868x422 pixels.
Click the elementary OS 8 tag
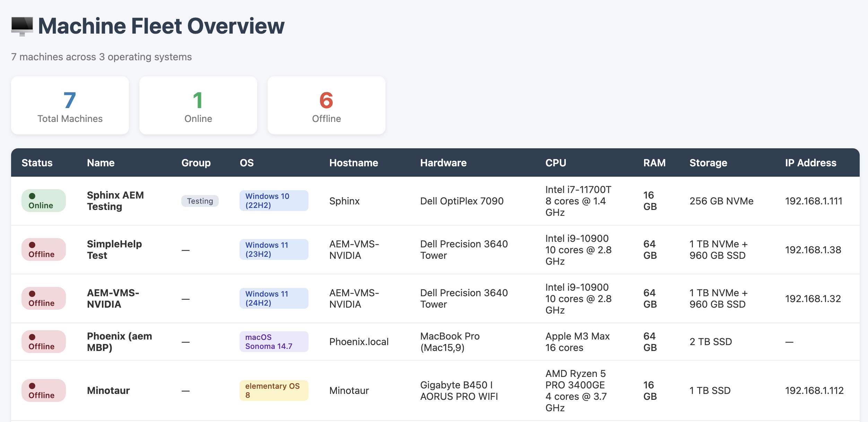click(274, 390)
